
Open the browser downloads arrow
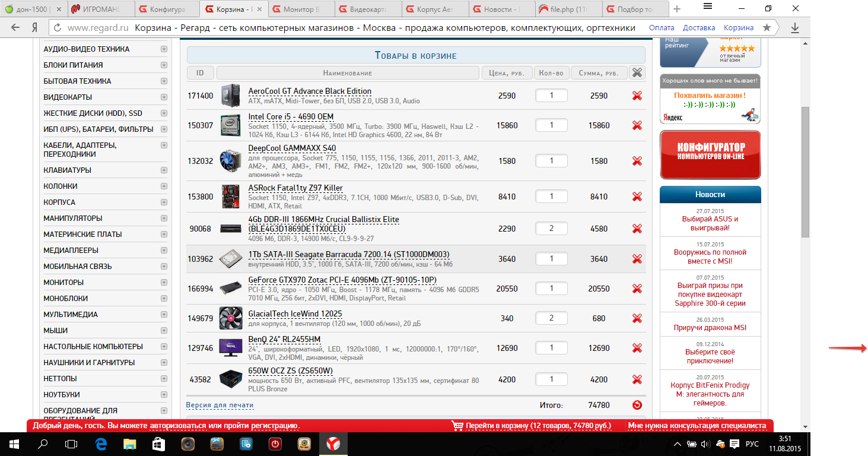pos(795,28)
